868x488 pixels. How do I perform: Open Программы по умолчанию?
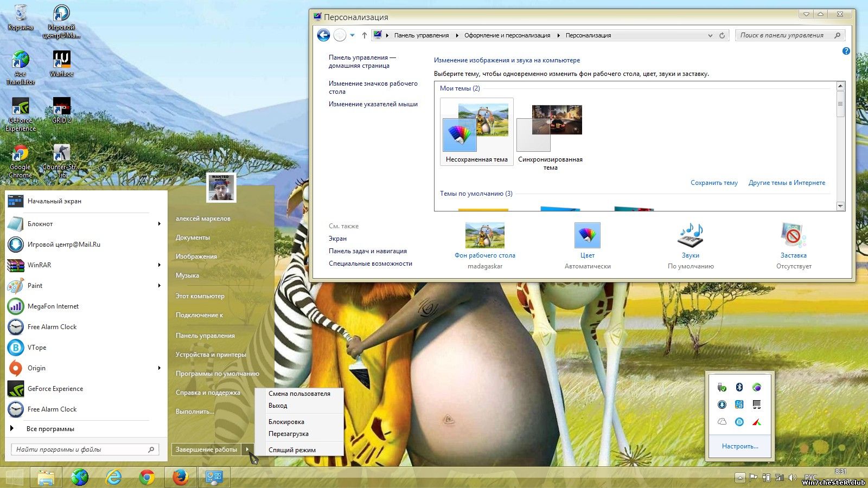[218, 374]
